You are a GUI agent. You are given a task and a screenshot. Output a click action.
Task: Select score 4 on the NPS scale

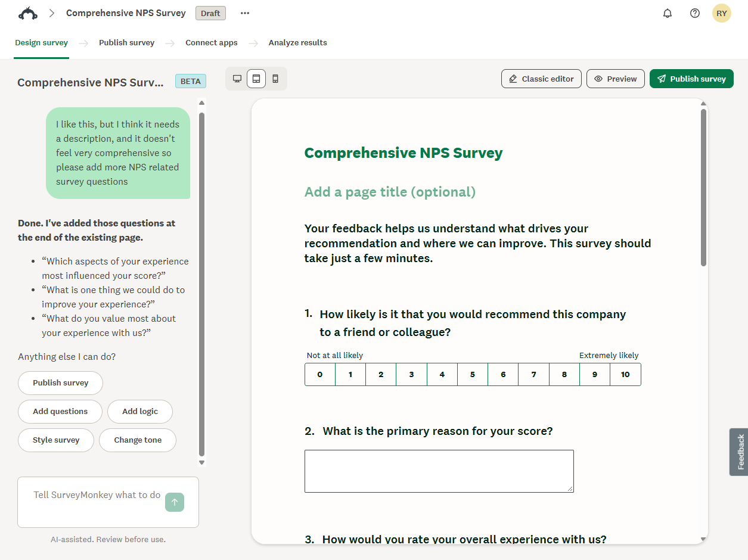click(x=442, y=375)
